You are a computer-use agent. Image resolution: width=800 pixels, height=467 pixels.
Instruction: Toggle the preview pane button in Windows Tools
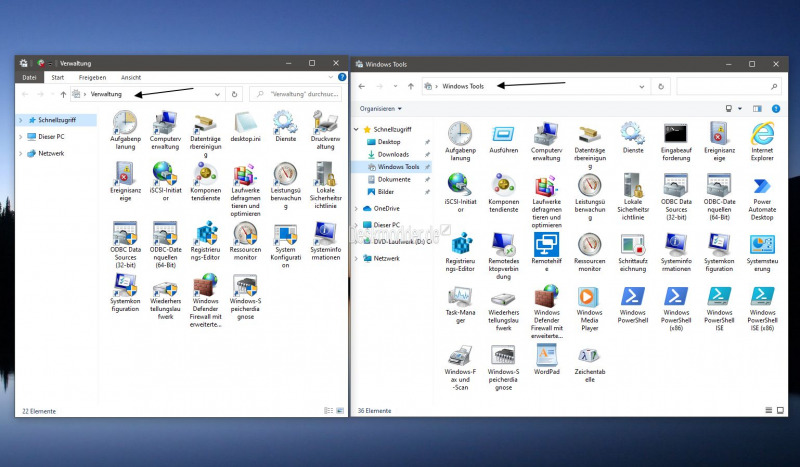757,109
